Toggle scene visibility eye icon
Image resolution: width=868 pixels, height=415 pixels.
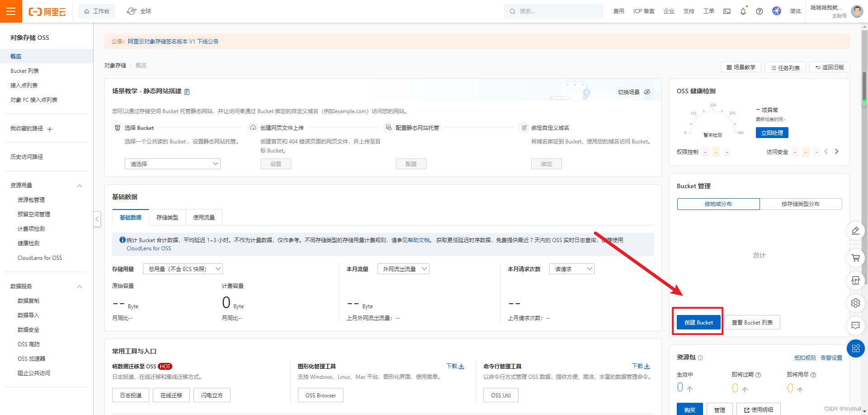click(647, 92)
